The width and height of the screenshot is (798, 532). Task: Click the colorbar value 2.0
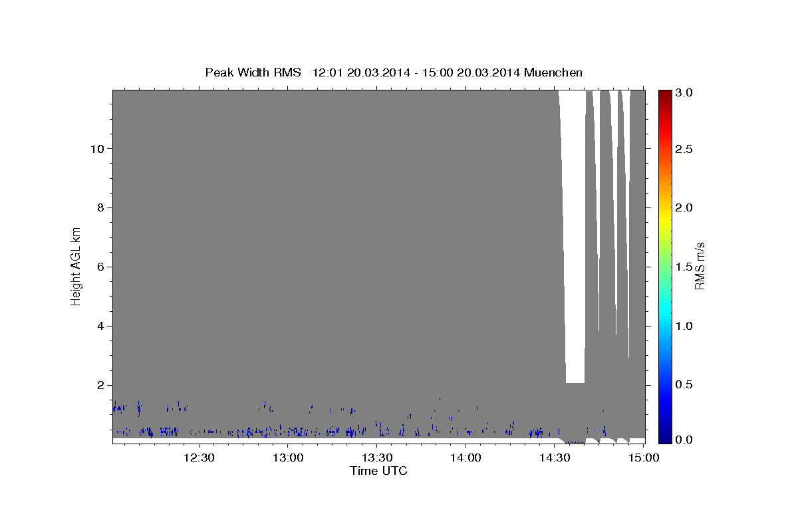[x=684, y=207]
